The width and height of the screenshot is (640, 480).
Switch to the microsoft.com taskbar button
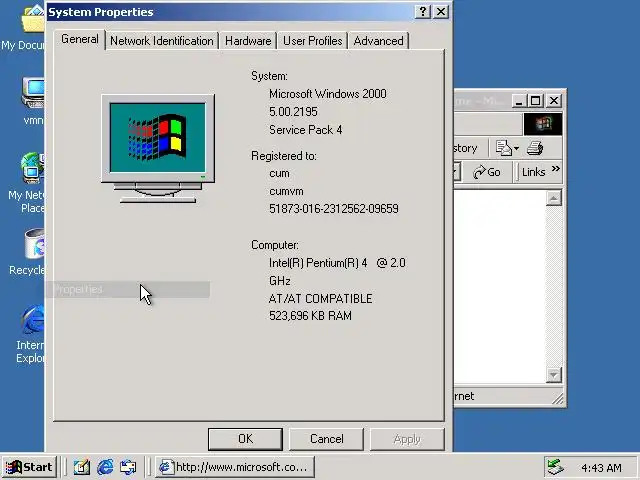(235, 467)
